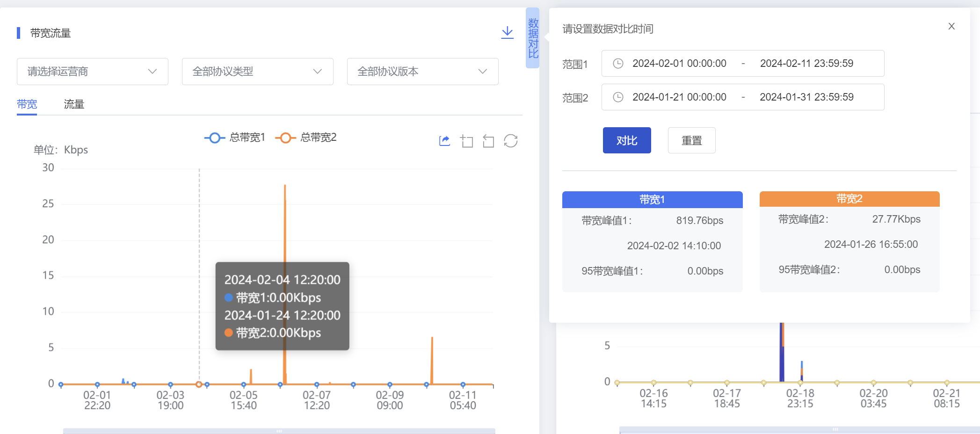
Task: Click 范围1 start date 2024-02-01 00:00:00
Action: tap(679, 64)
